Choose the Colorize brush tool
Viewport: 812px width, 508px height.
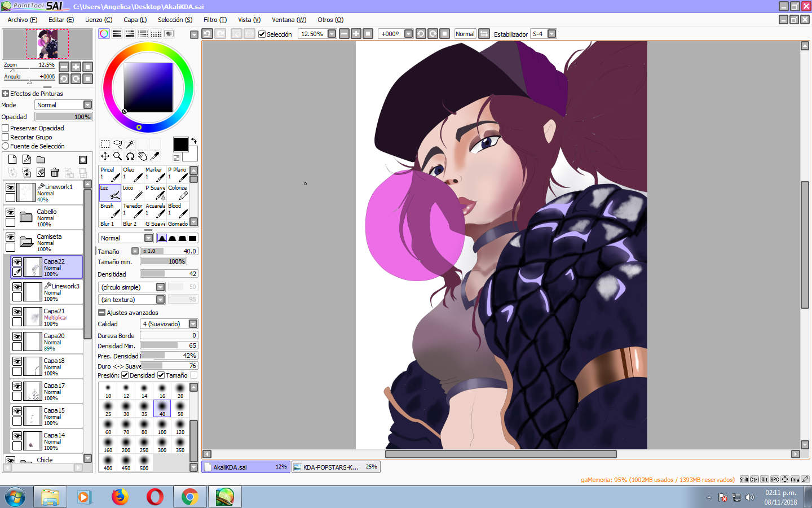(x=178, y=192)
